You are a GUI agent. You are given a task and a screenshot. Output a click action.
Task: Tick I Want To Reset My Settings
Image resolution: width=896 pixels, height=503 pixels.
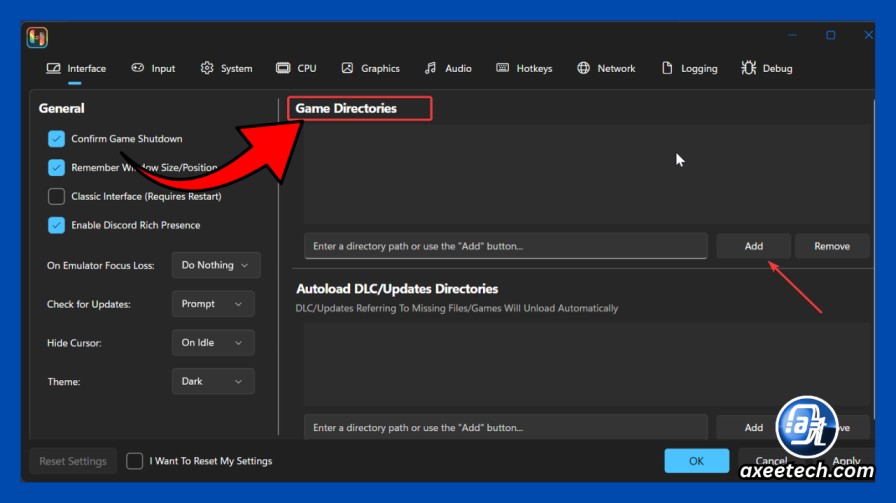pyautogui.click(x=134, y=461)
